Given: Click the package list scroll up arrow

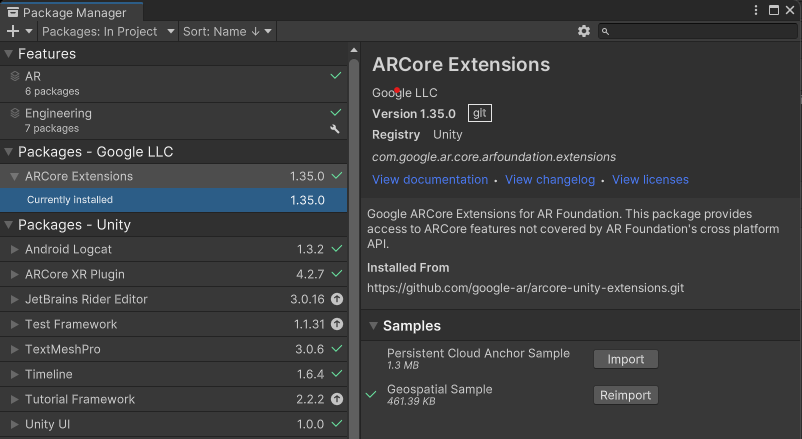Looking at the screenshot, I should [x=353, y=50].
